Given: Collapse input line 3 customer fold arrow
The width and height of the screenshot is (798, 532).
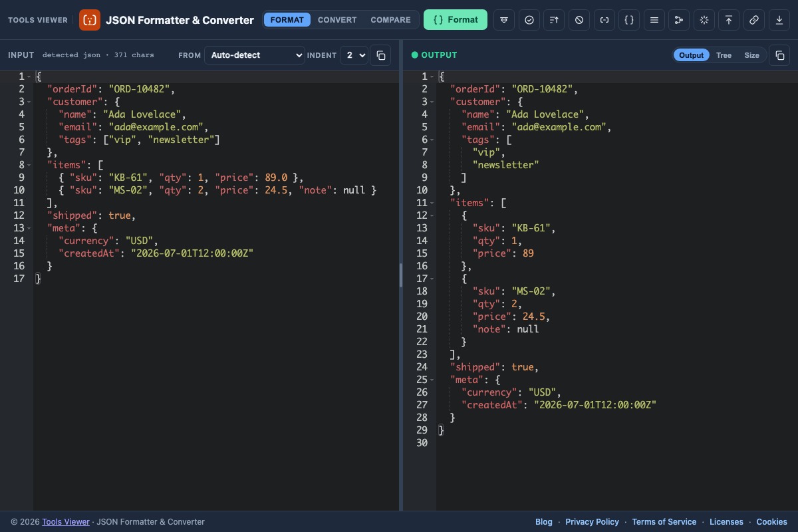Looking at the screenshot, I should tap(29, 102).
